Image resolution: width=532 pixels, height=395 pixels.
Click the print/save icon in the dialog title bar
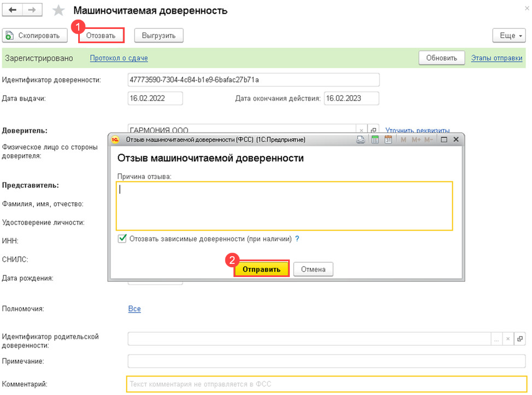pyautogui.click(x=361, y=140)
